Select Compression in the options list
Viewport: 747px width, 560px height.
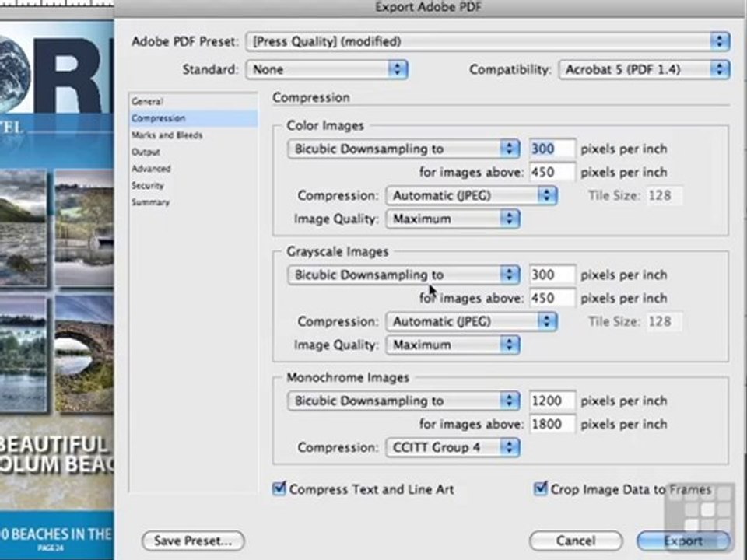[194, 118]
